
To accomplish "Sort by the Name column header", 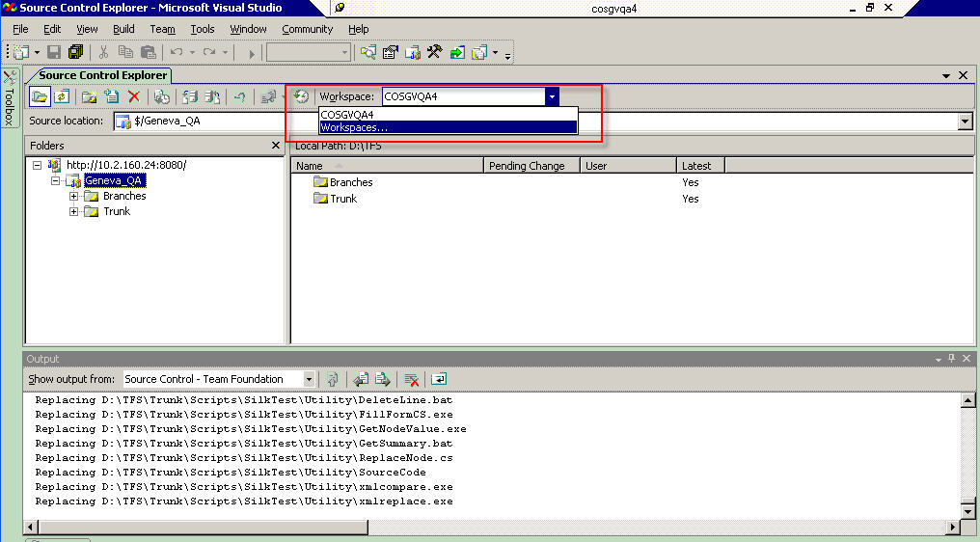I will pyautogui.click(x=387, y=166).
